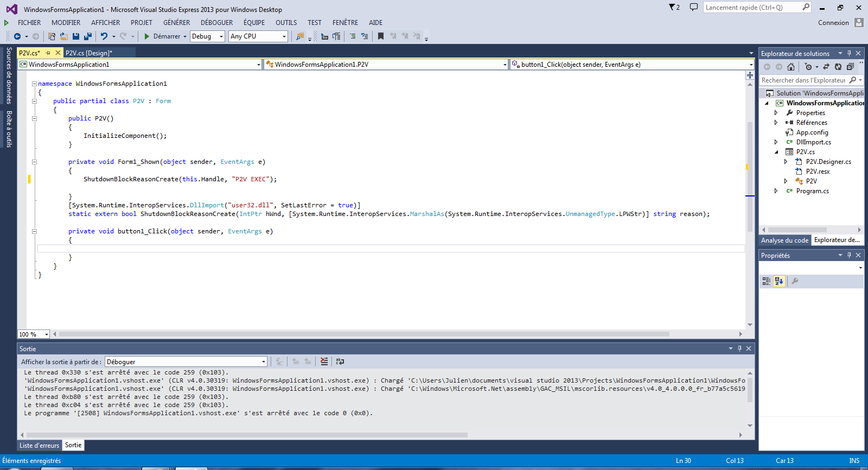868x470 pixels.
Task: Expand the Program.cs node
Action: [x=776, y=191]
